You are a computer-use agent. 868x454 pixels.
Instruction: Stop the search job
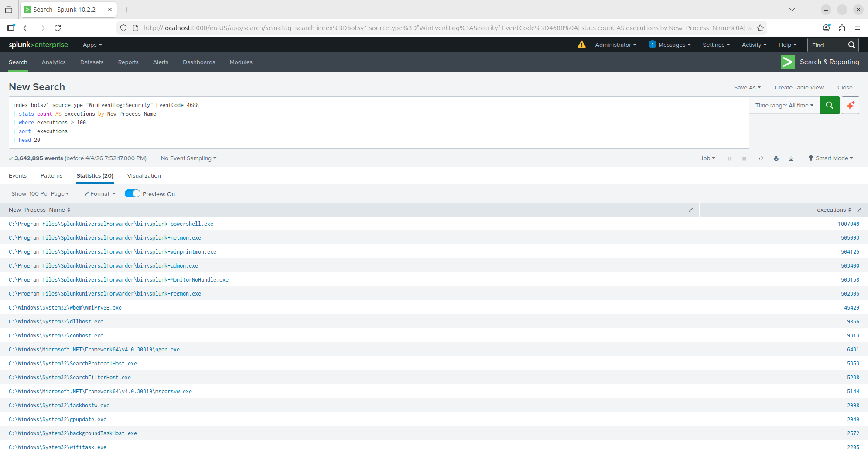744,158
